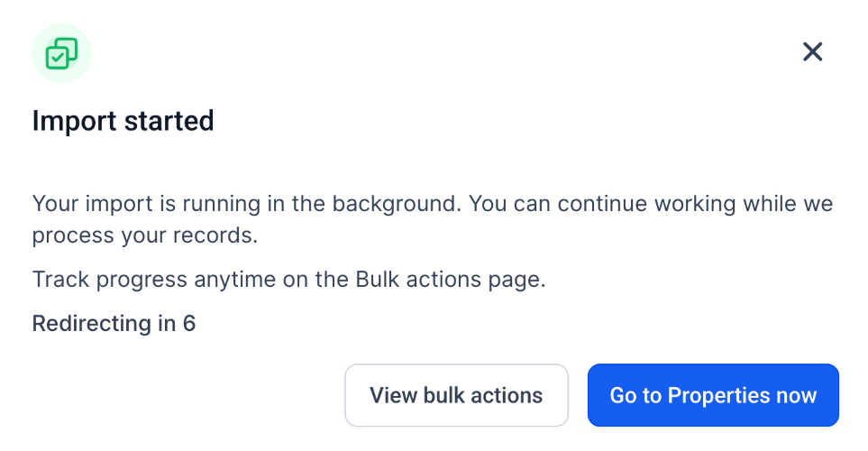Select the stacked squares icon above the heading
The width and height of the screenshot is (868, 451).
(61, 53)
